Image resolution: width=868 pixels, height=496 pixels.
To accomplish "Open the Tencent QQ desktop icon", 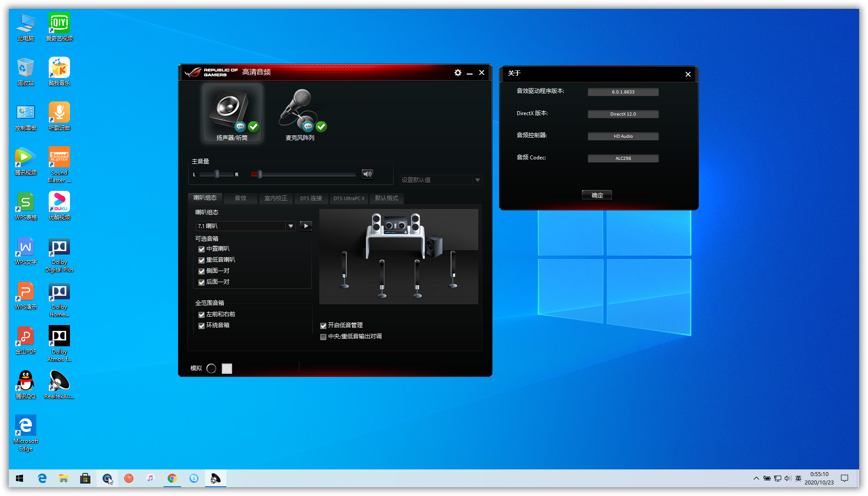I will click(x=26, y=384).
